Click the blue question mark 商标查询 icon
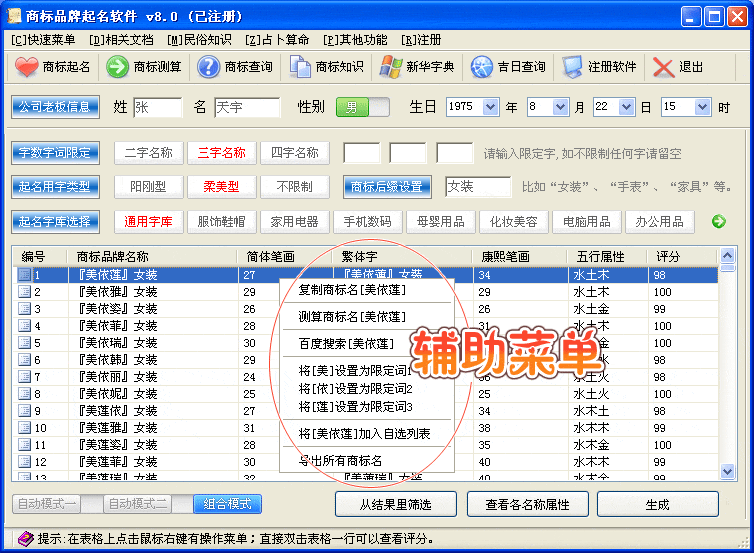Screen dimensions: 754x553 tap(209, 66)
